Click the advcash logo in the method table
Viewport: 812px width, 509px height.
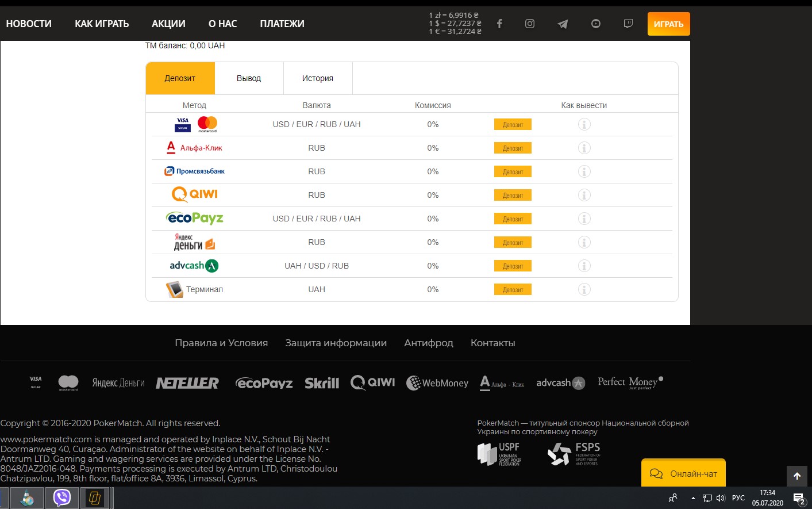(x=194, y=266)
